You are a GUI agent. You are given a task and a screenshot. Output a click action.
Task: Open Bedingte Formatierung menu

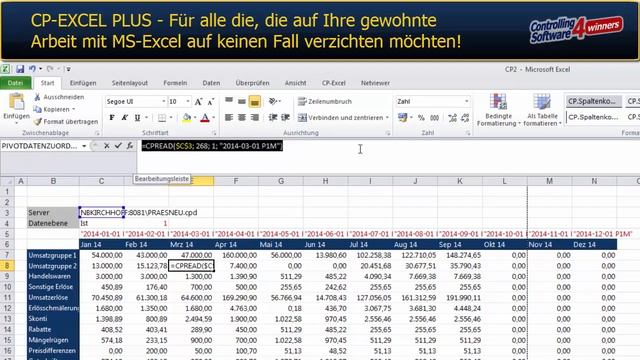(498, 110)
